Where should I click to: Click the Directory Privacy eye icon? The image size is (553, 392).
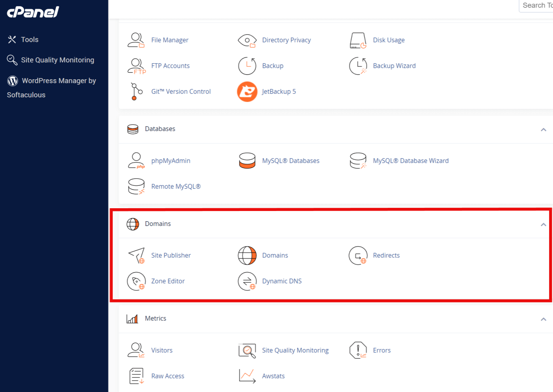[247, 40]
